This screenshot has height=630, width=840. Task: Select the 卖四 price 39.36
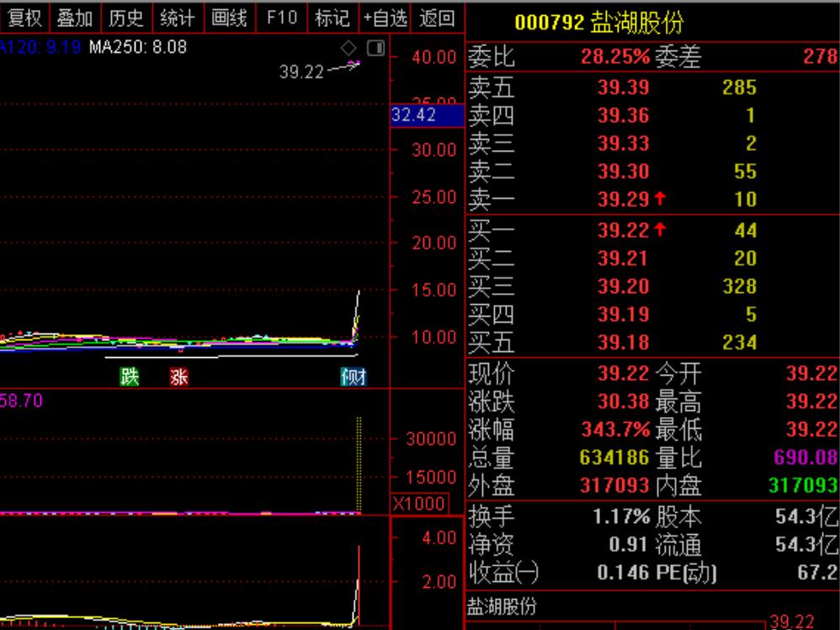pyautogui.click(x=623, y=115)
